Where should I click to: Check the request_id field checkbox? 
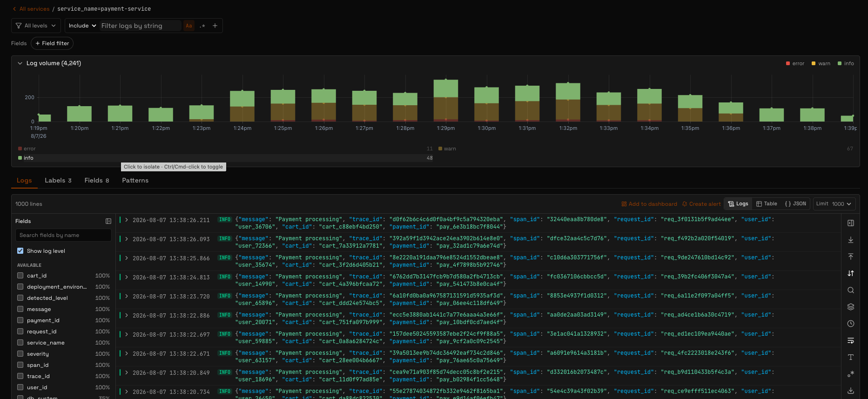pyautogui.click(x=20, y=331)
